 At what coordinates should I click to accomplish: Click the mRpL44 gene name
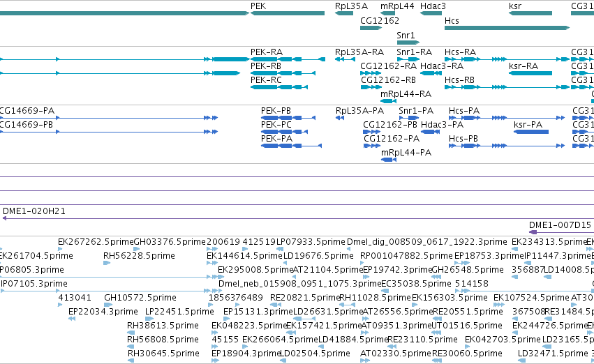click(x=397, y=6)
